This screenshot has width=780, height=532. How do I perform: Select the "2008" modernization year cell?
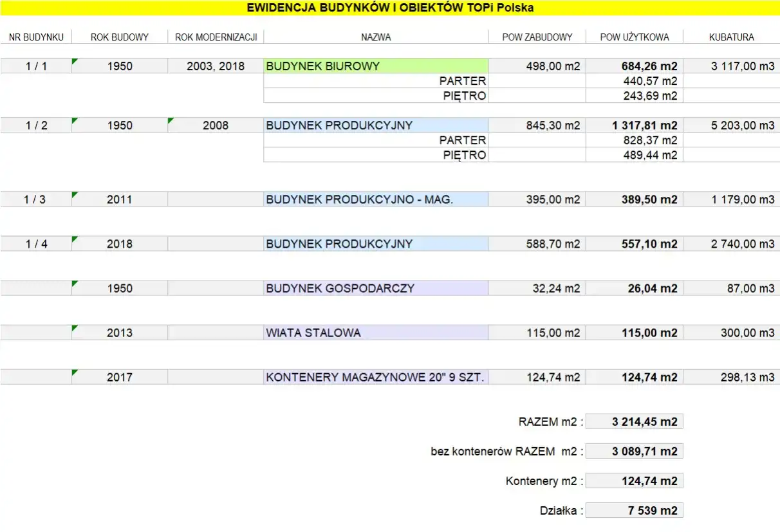click(x=216, y=125)
